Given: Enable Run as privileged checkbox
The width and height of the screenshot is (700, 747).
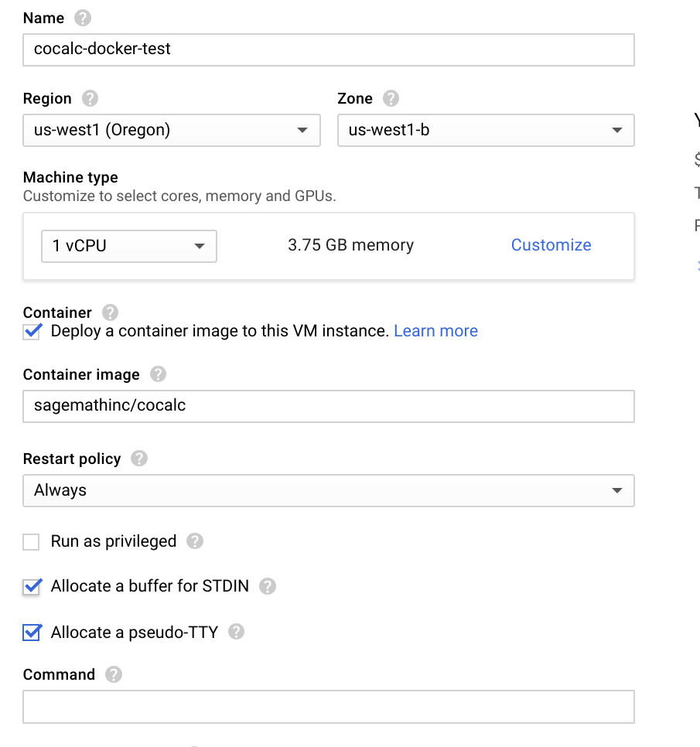Looking at the screenshot, I should pyautogui.click(x=32, y=542).
